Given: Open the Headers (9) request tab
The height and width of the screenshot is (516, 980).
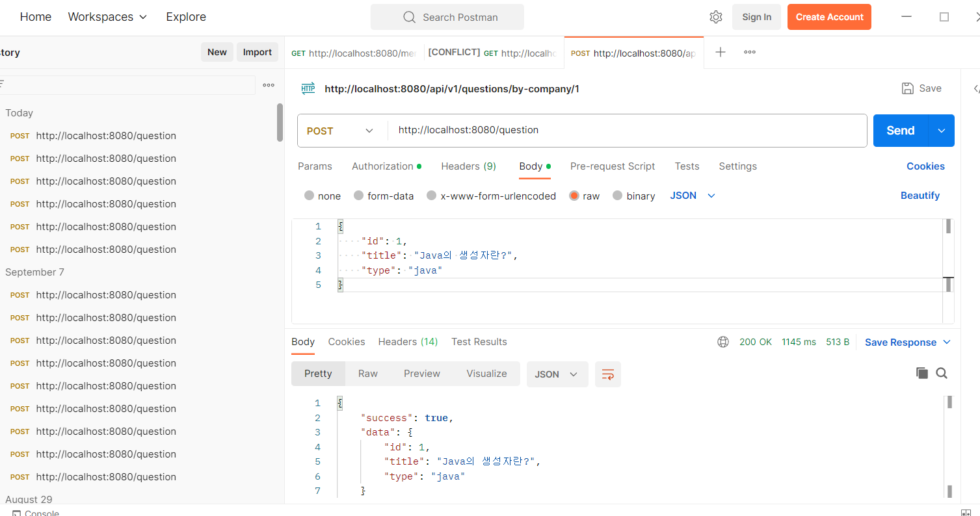Looking at the screenshot, I should pos(468,166).
